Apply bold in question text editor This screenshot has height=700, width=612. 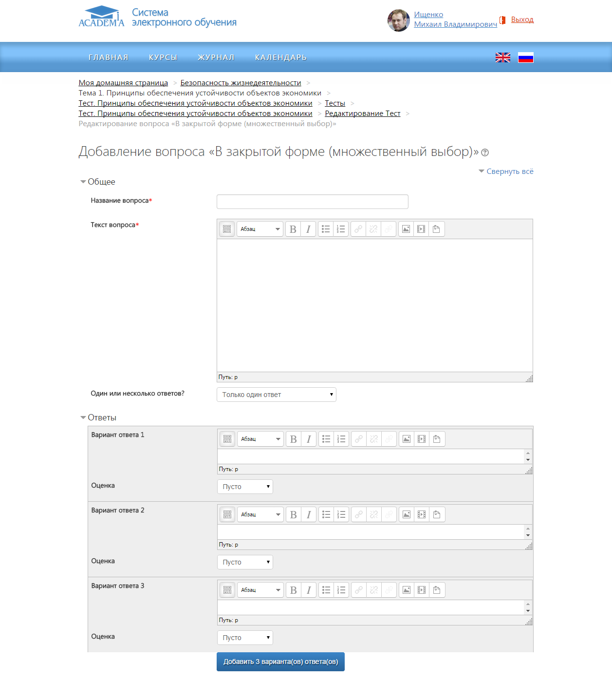point(293,229)
